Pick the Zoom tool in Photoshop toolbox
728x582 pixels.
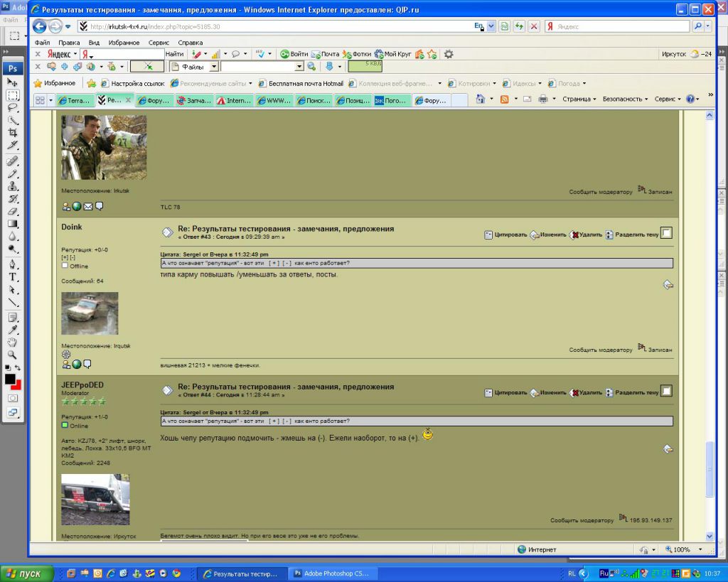pyautogui.click(x=13, y=355)
